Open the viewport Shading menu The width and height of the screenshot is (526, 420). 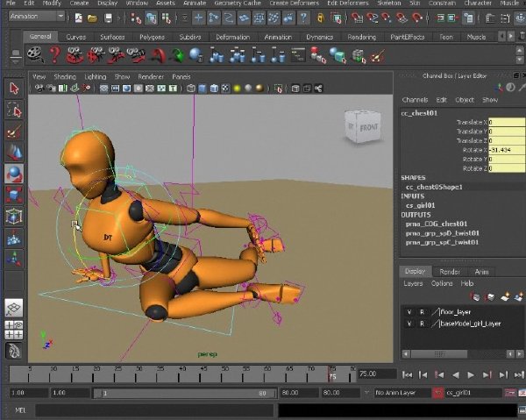coord(65,77)
